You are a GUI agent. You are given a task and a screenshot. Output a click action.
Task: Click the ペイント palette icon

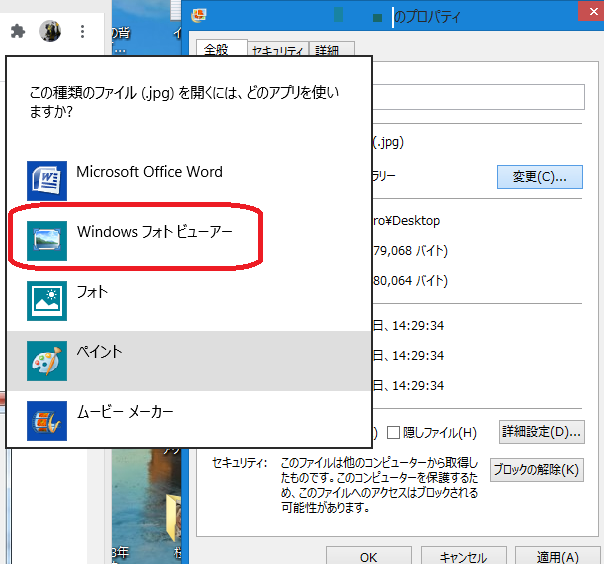(47, 361)
